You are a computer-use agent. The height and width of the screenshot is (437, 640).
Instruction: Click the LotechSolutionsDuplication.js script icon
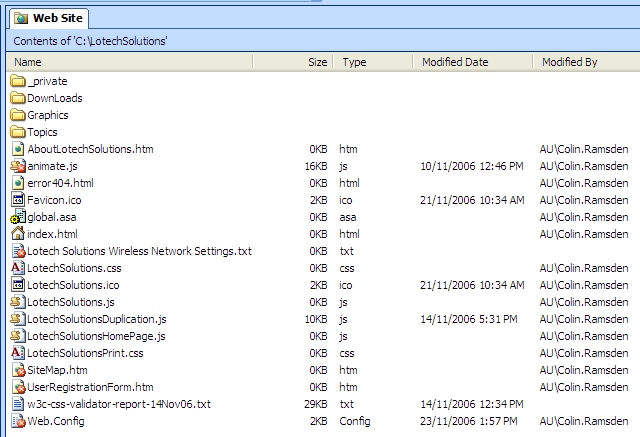18,319
